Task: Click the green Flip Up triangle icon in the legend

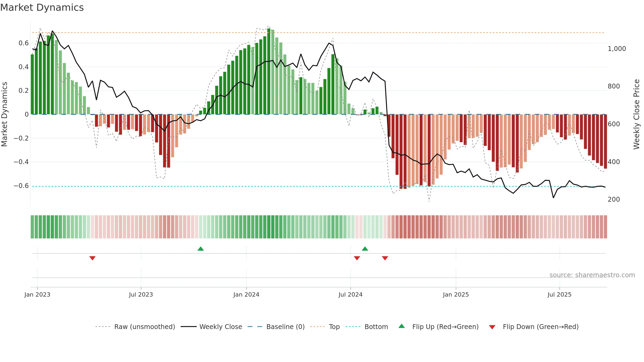Action: click(402, 326)
